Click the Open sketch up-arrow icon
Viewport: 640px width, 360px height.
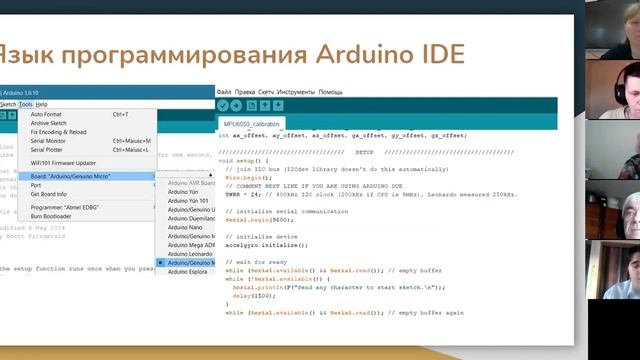(265, 106)
